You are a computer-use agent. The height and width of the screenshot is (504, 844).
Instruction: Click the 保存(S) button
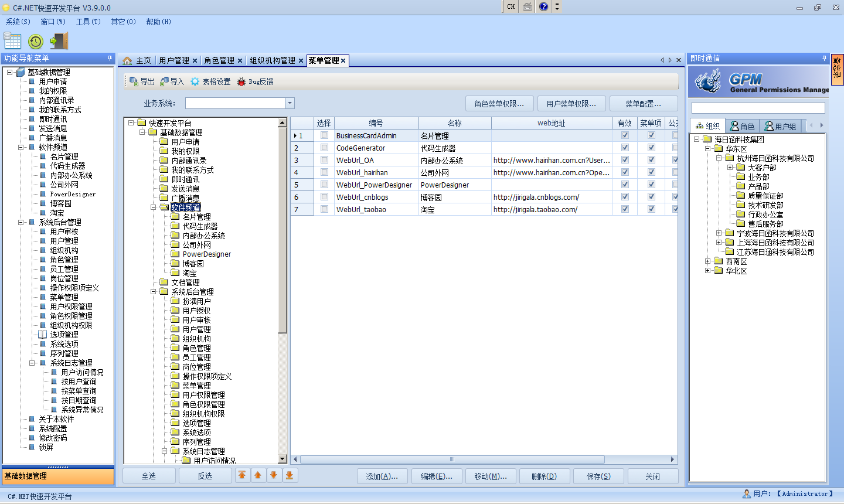(598, 476)
